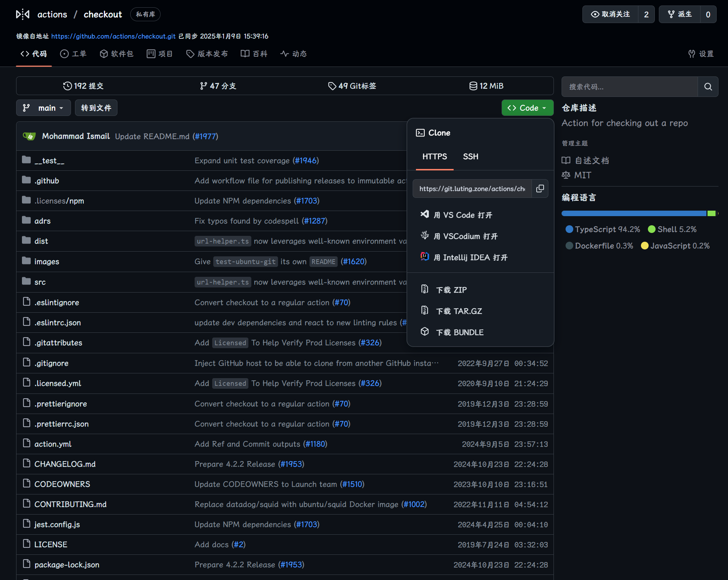The width and height of the screenshot is (728, 580).
Task: Click the TypeScript language bar segment
Action: [634, 213]
